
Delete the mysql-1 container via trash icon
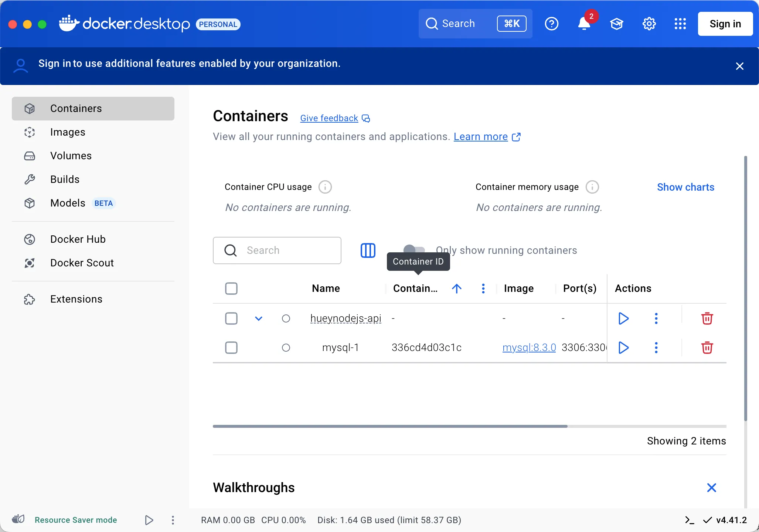point(707,348)
